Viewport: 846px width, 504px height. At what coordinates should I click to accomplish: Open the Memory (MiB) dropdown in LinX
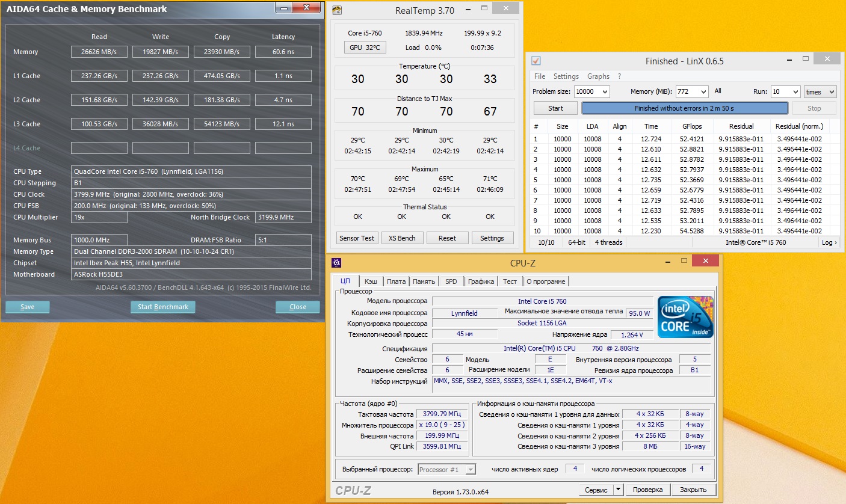[x=703, y=92]
